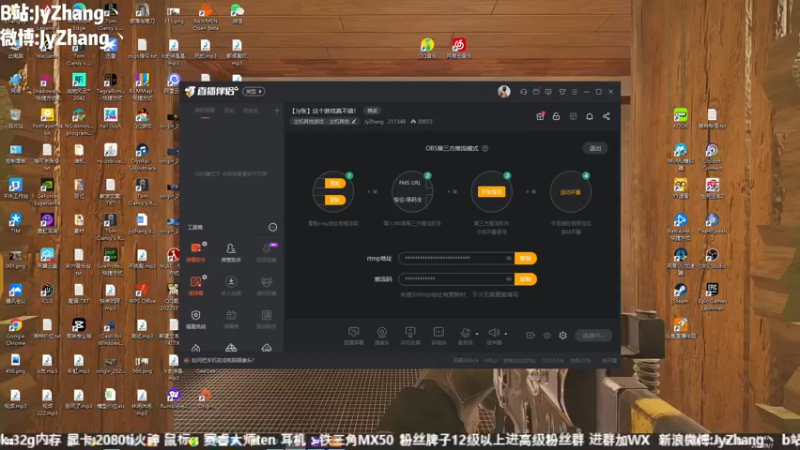800x450 pixels.
Task: Select the first scene tab with red underline
Action: (205, 111)
